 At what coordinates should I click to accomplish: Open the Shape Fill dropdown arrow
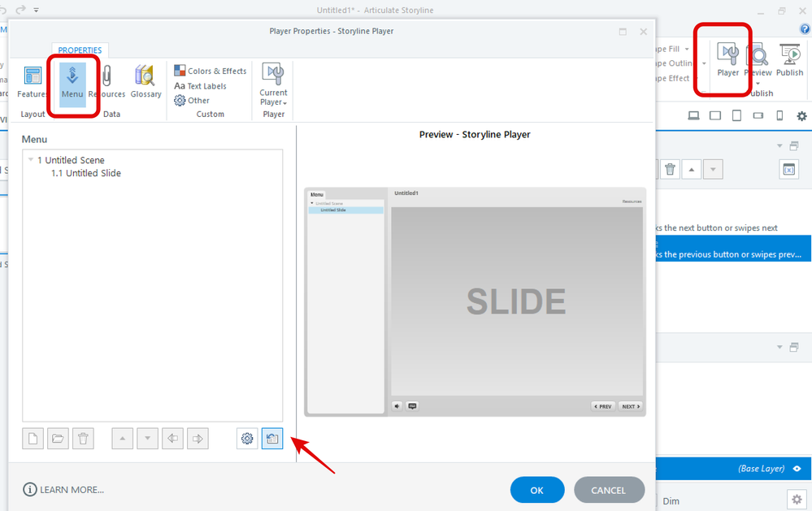687,50
